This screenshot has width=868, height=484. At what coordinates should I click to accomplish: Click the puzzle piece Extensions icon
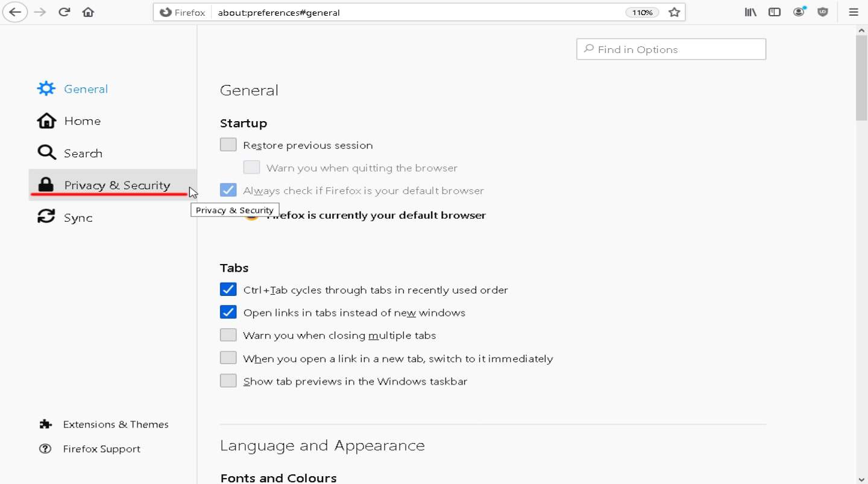click(x=45, y=424)
